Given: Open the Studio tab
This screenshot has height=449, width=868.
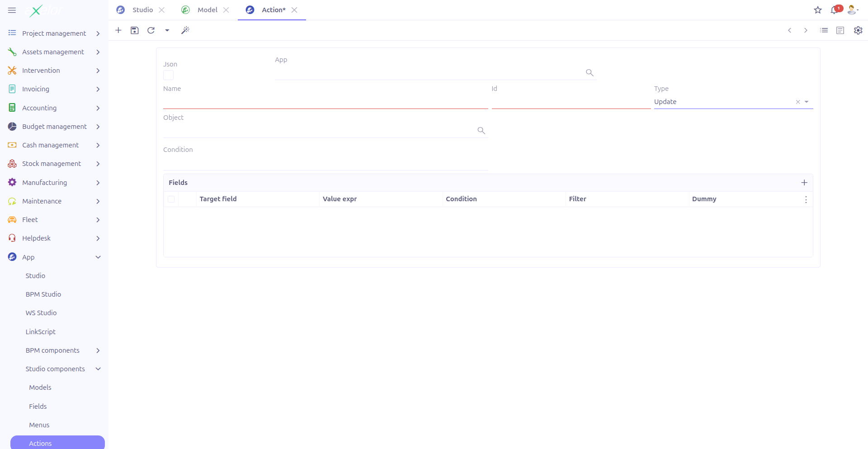Looking at the screenshot, I should point(142,9).
